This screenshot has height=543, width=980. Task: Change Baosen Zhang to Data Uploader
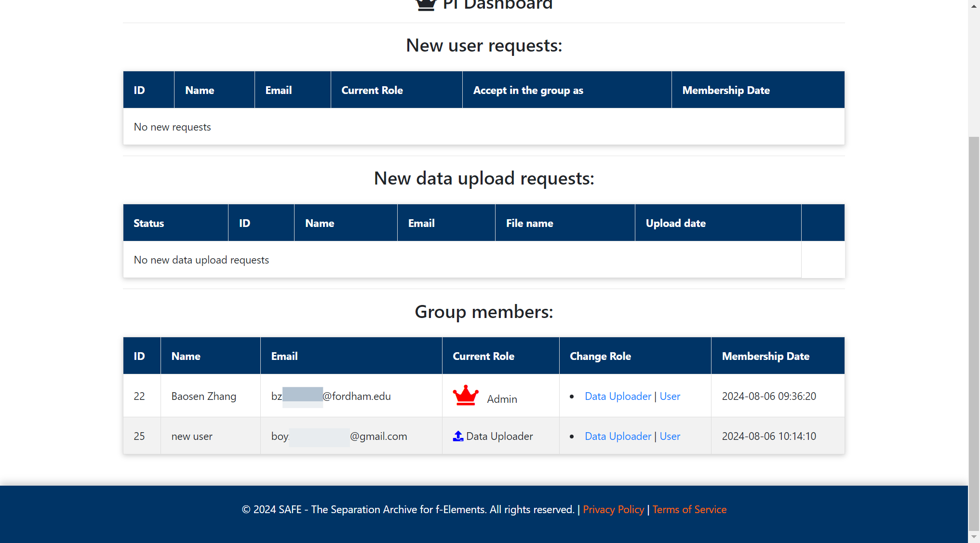click(618, 396)
